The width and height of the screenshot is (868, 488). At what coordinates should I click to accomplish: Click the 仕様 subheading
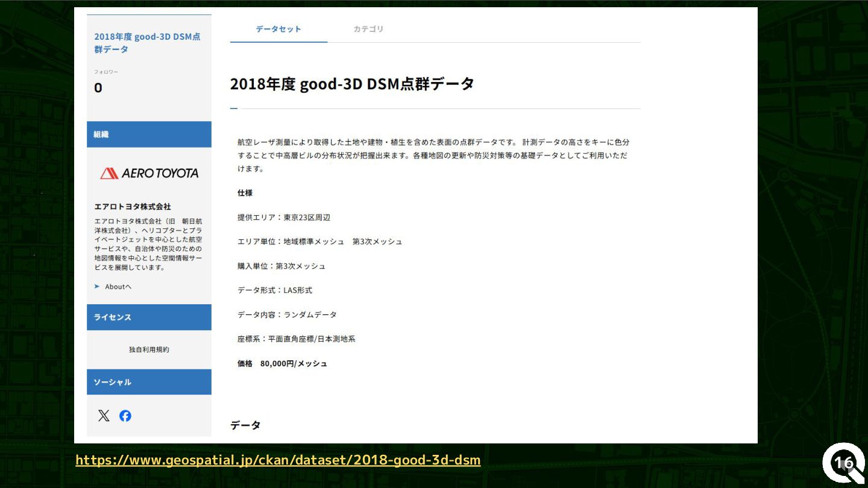[245, 193]
